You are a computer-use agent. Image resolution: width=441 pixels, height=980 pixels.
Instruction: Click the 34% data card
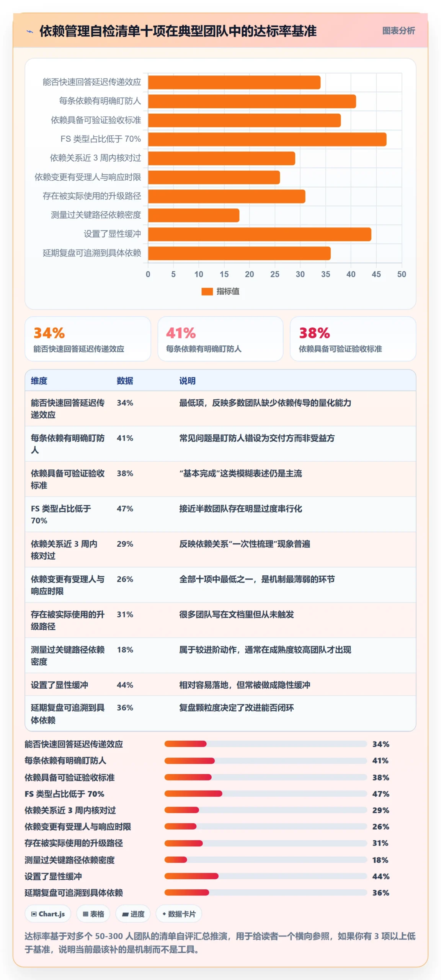88,339
